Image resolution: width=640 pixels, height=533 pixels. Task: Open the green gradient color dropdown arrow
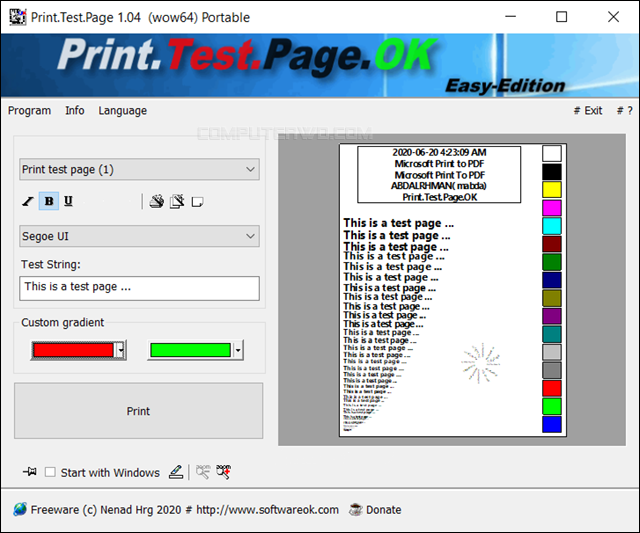coord(238,350)
